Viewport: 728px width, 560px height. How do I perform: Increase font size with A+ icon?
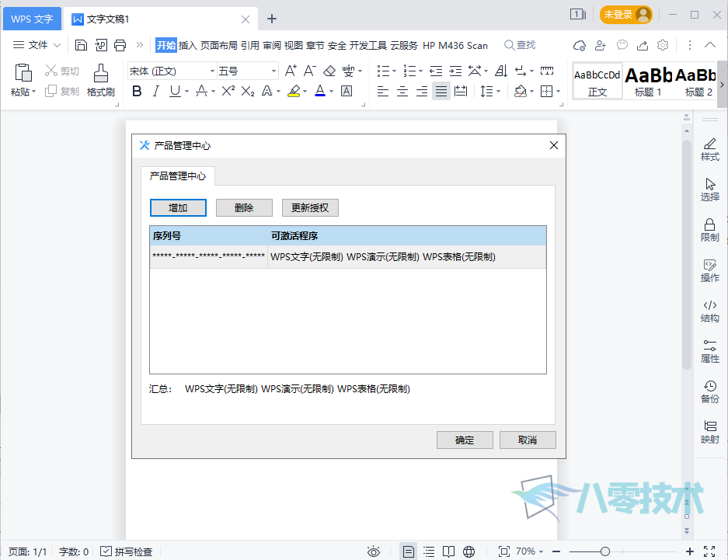click(291, 71)
